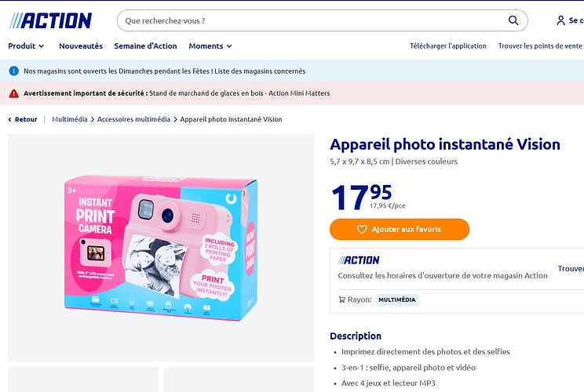
Task: Click the search magnifier icon
Action: tap(513, 20)
